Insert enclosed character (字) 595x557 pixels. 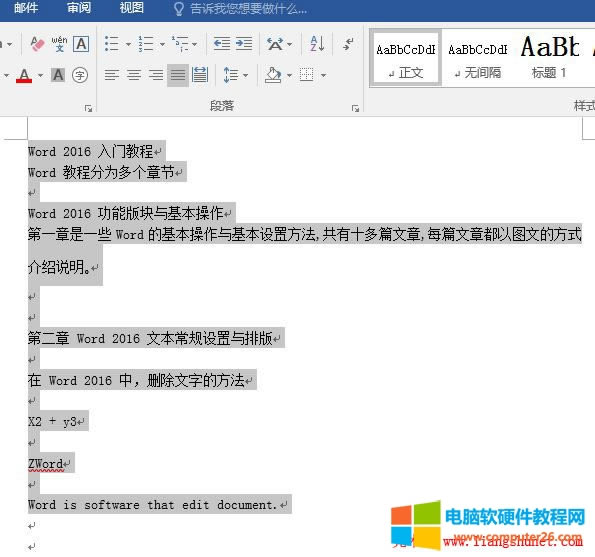[80, 75]
